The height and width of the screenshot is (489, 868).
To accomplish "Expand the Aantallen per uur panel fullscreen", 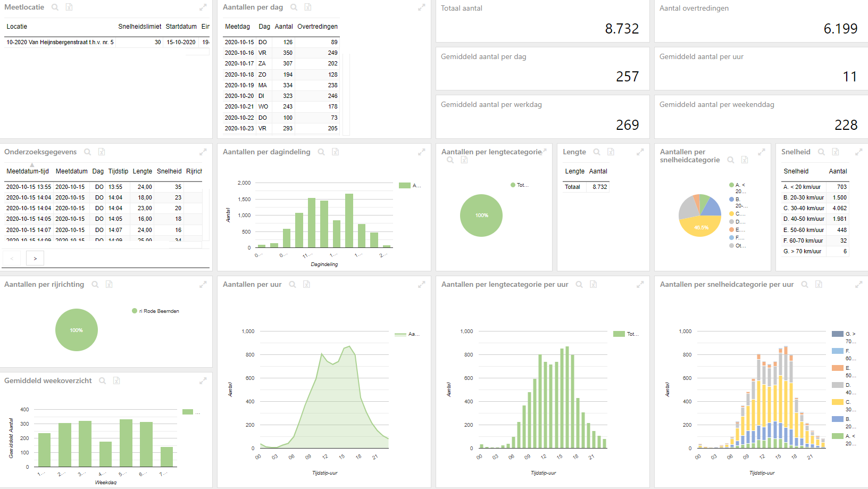I will click(421, 285).
